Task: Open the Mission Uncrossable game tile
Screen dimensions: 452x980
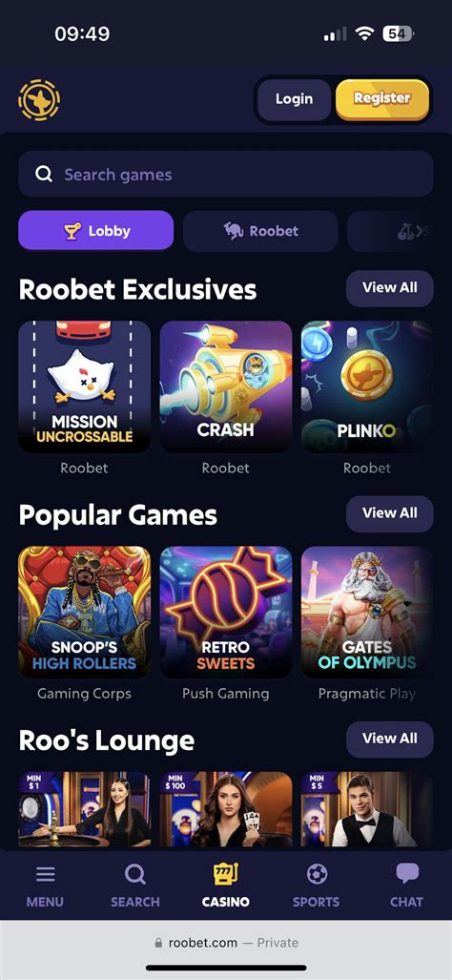Action: (x=84, y=386)
